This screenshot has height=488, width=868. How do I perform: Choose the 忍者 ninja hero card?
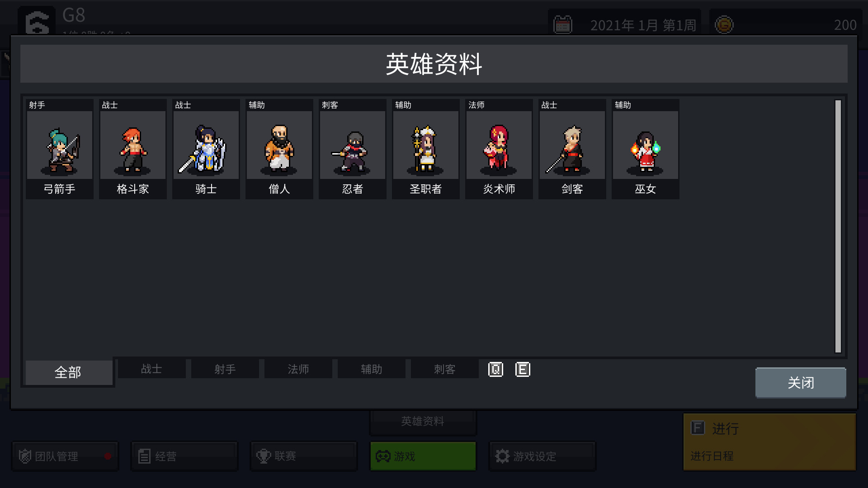(x=353, y=149)
